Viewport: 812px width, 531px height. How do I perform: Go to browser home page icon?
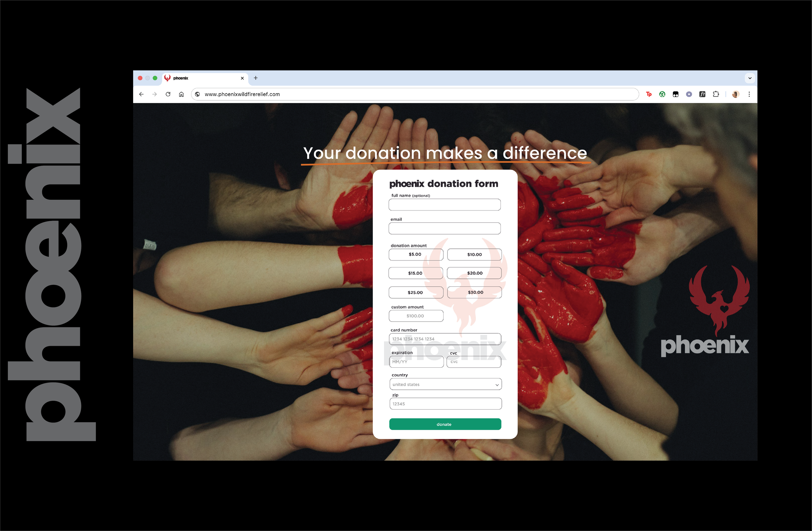point(181,94)
